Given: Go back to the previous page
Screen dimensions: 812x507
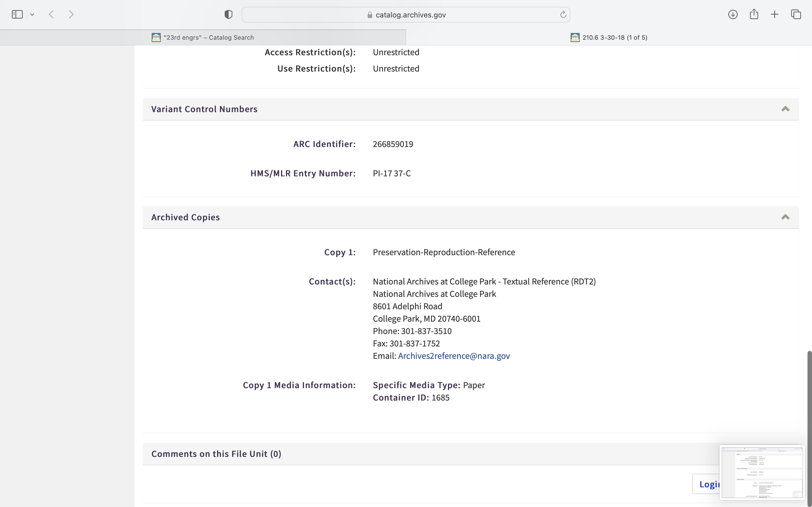Looking at the screenshot, I should point(51,14).
